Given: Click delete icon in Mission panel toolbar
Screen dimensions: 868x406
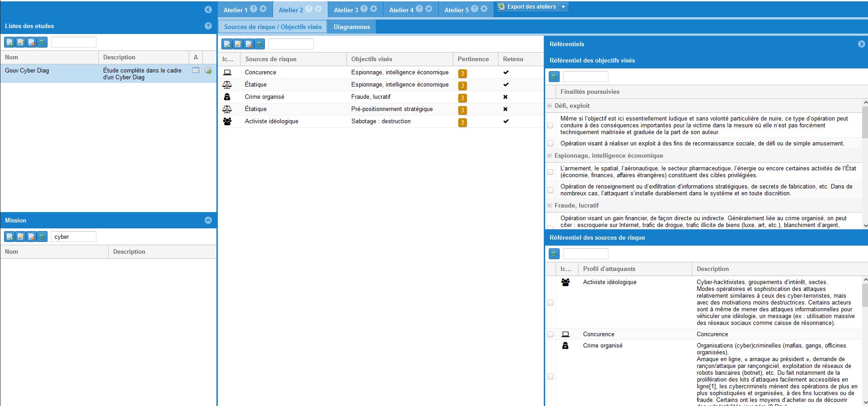Looking at the screenshot, I should [31, 237].
